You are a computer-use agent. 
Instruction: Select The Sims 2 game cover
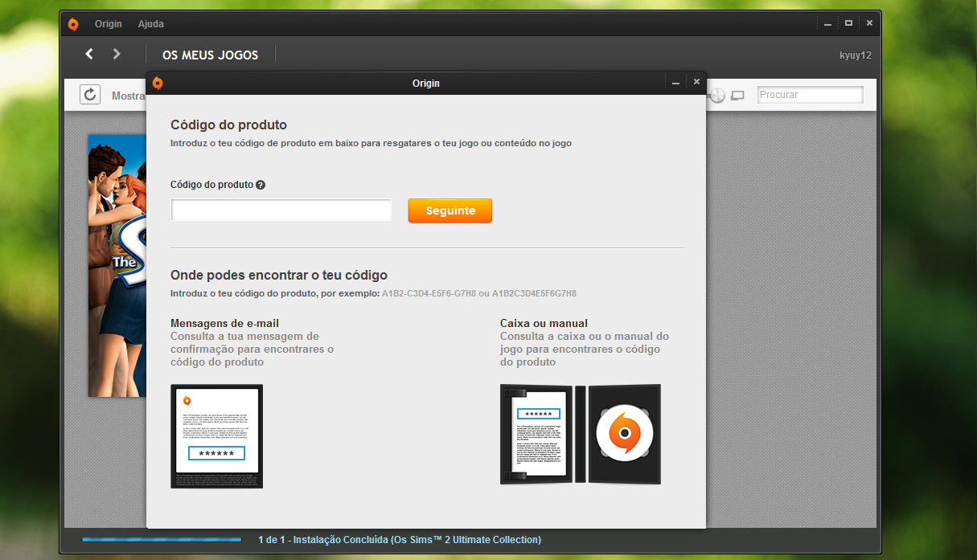tap(117, 265)
